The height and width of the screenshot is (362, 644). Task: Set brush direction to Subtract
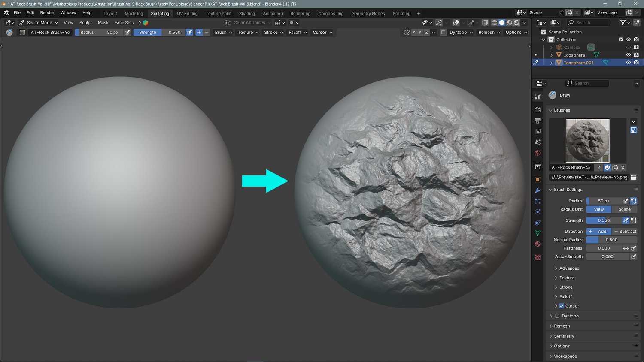pos(625,231)
